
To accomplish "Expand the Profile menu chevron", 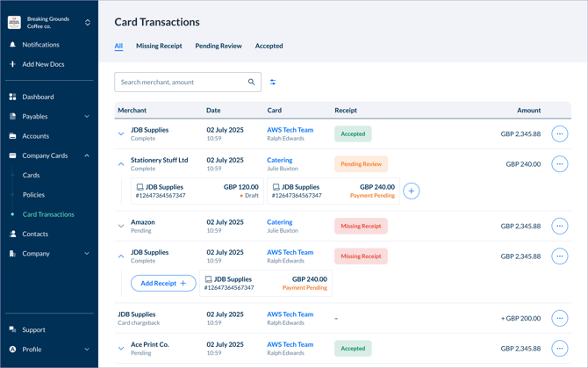I will (87, 350).
